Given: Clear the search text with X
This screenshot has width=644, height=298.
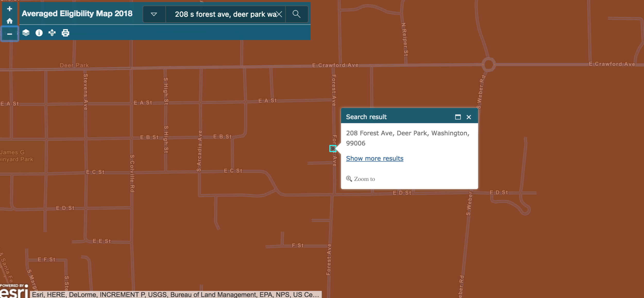Looking at the screenshot, I should tap(279, 14).
